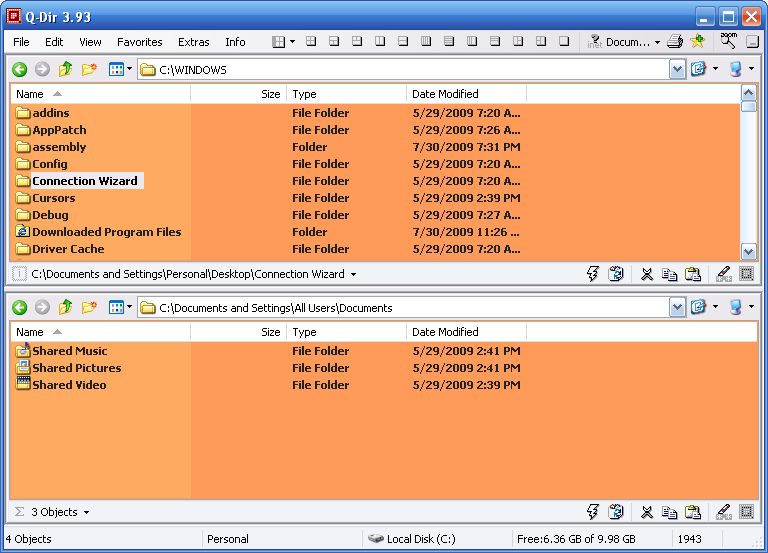Sort the bottom pane by Name column

click(100, 332)
